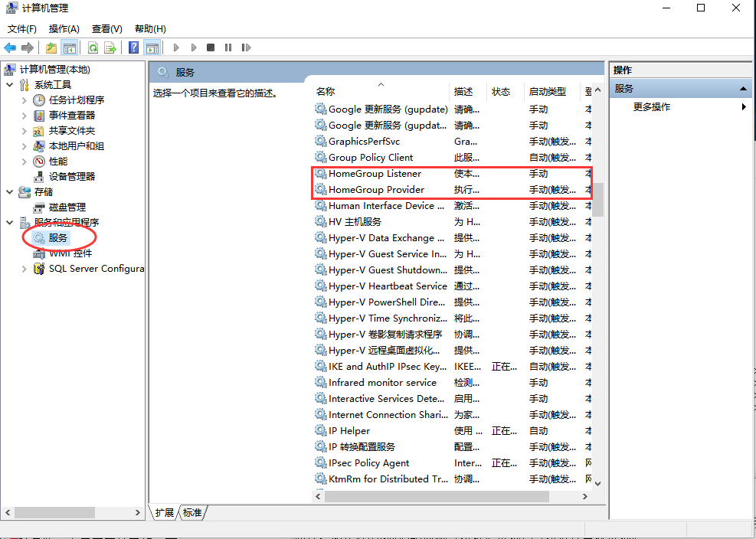
Task: Collapse the 服务 section in the 操作 pane
Action: [x=742, y=88]
